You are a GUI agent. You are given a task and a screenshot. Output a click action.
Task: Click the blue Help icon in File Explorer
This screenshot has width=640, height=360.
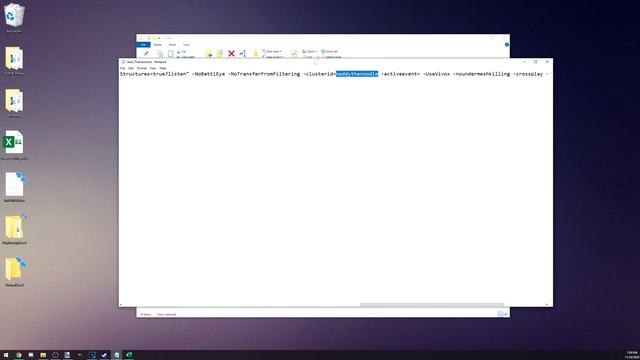(507, 44)
